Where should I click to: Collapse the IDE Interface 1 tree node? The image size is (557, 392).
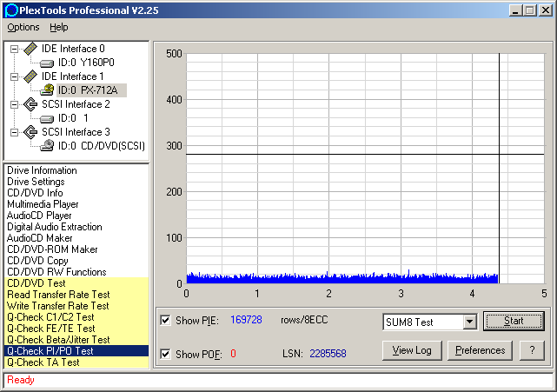click(14, 76)
